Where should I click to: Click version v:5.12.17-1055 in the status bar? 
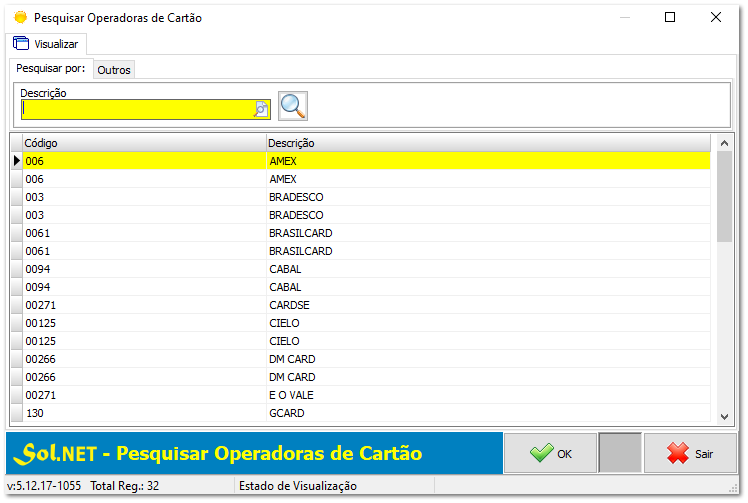44,486
